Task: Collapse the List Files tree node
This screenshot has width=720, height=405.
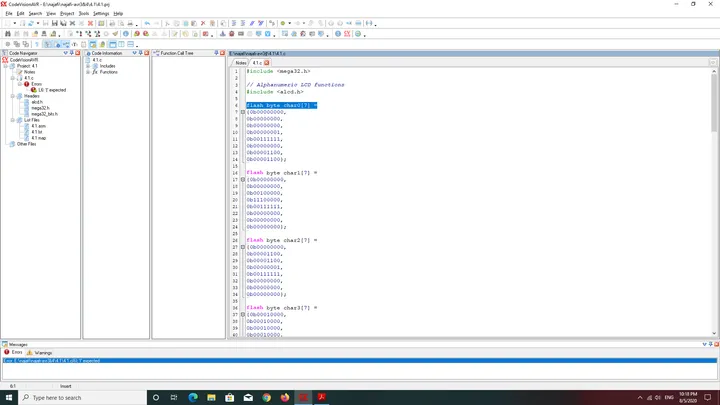Action: pyautogui.click(x=13, y=120)
